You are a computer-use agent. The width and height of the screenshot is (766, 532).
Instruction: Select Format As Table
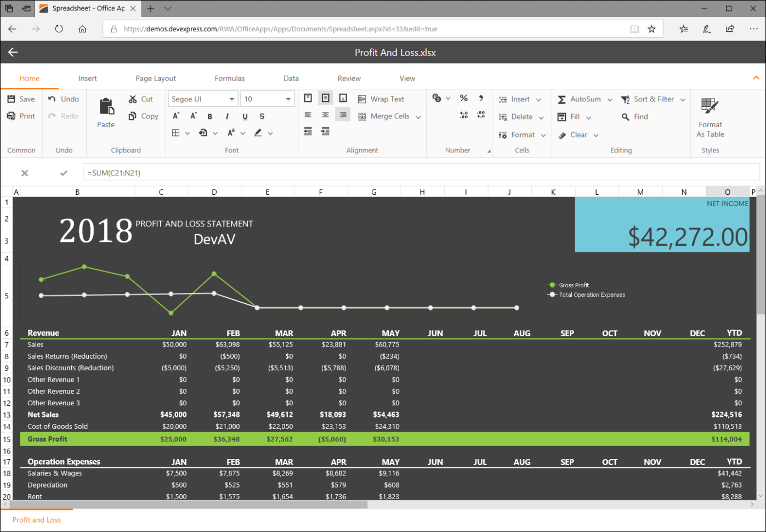click(710, 116)
